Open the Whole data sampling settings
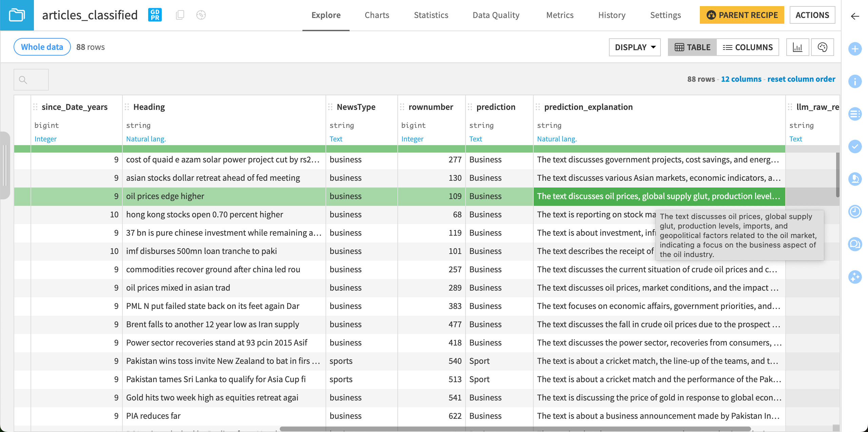Screen dimensions: 868x432 [42, 47]
